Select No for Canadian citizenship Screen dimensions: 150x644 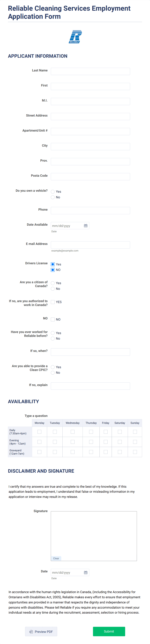(53, 289)
